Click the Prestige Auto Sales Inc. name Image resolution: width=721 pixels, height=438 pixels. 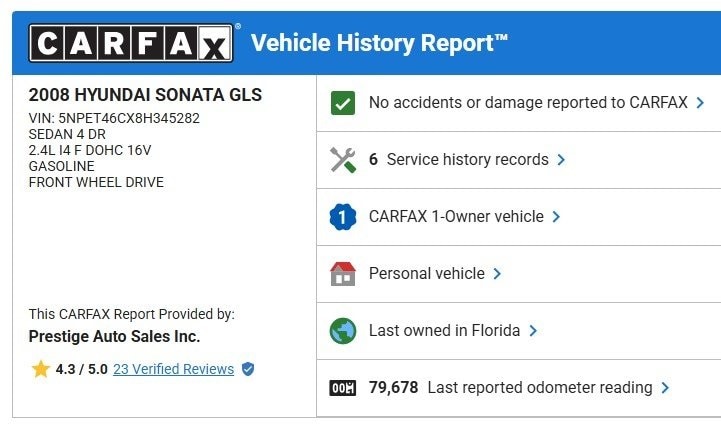tap(114, 337)
